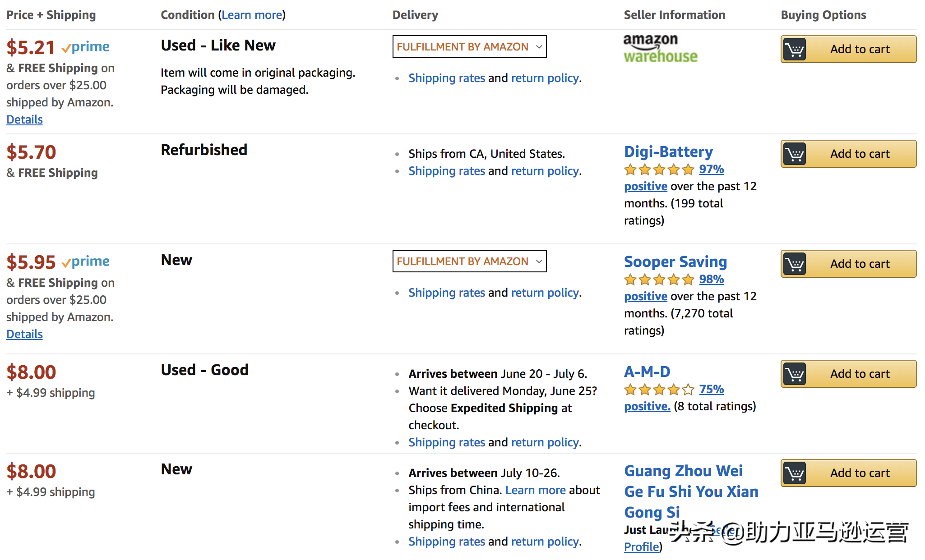The height and width of the screenshot is (560, 925).
Task: Open Details link under the $5.21 price
Action: 24,119
